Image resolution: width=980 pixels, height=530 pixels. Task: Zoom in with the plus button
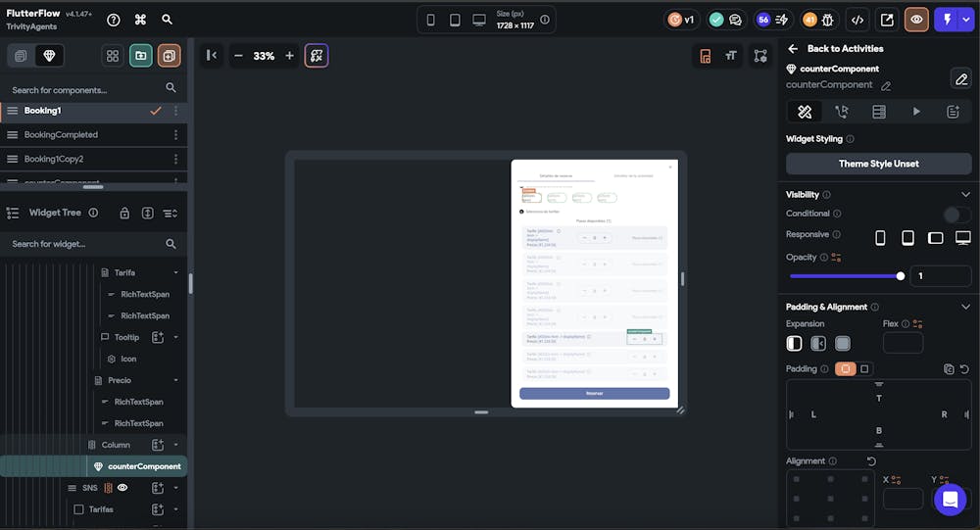tap(289, 56)
